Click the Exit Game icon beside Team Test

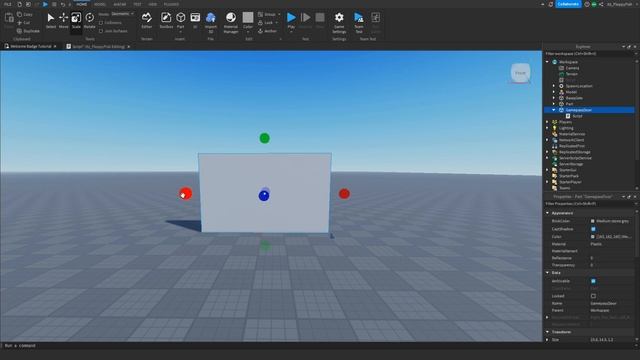(x=376, y=18)
